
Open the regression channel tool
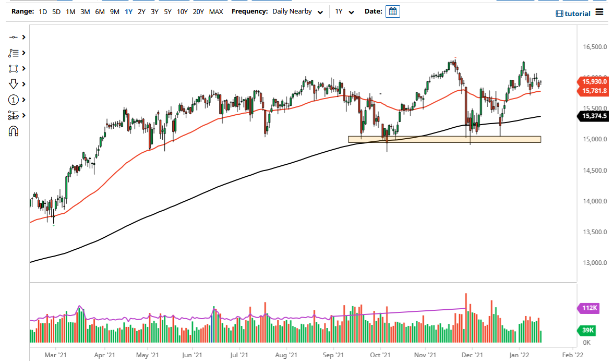(14, 115)
